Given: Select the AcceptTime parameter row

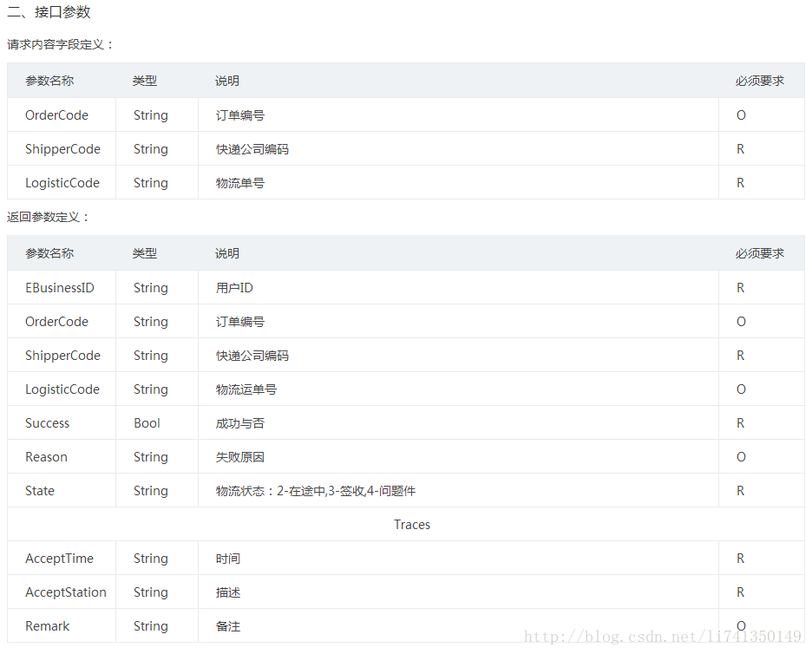Looking at the screenshot, I should click(x=59, y=558).
